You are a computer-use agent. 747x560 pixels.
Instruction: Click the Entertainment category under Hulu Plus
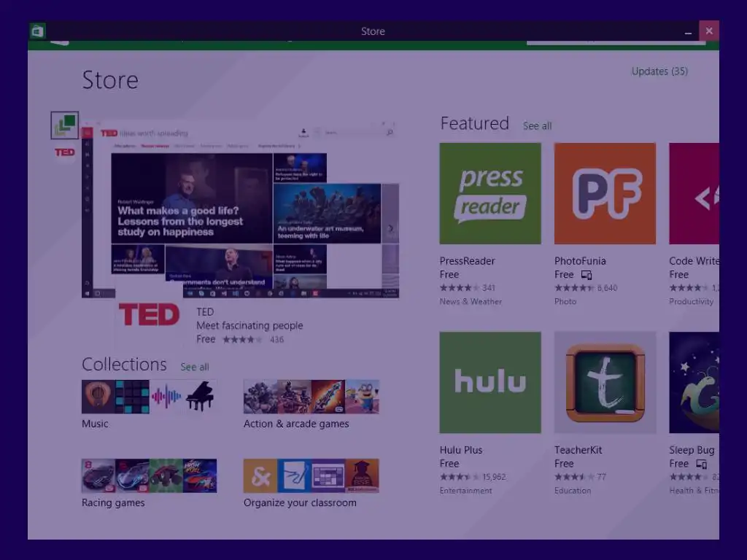[465, 491]
